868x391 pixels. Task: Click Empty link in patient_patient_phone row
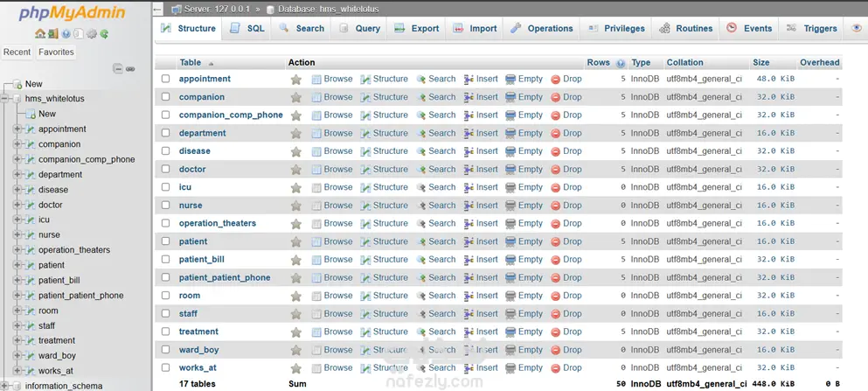point(531,278)
